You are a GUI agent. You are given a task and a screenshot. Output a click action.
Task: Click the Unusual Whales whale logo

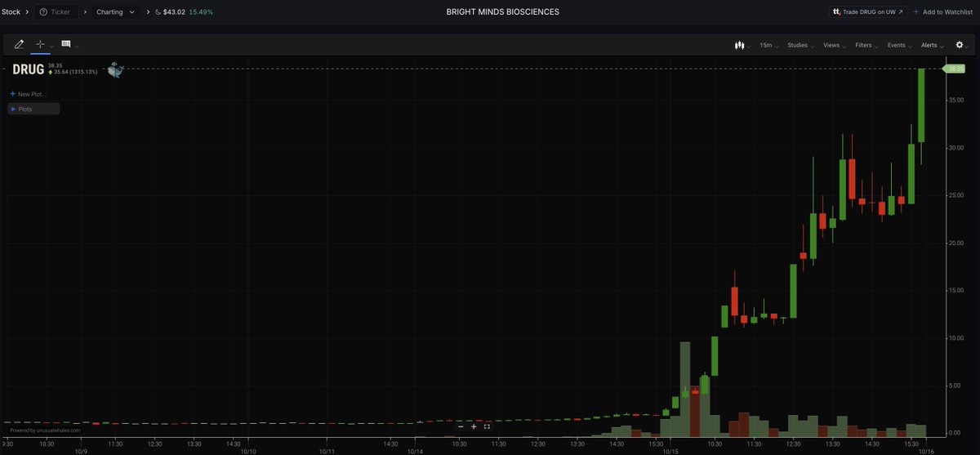click(115, 70)
